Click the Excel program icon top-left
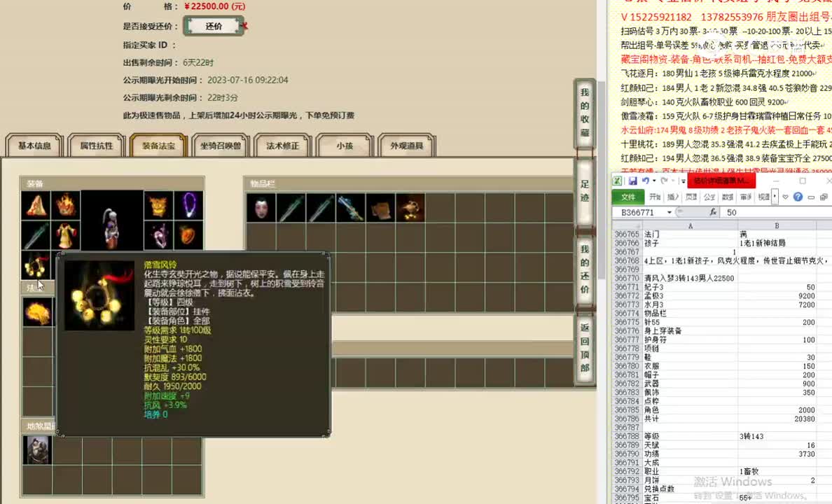This screenshot has height=504, width=832. [x=619, y=181]
